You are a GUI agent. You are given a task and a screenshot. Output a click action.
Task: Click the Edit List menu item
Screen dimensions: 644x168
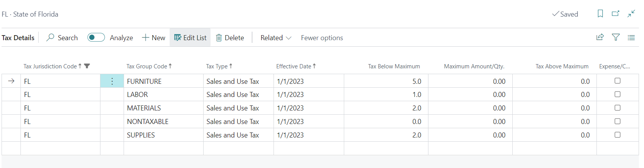point(190,37)
